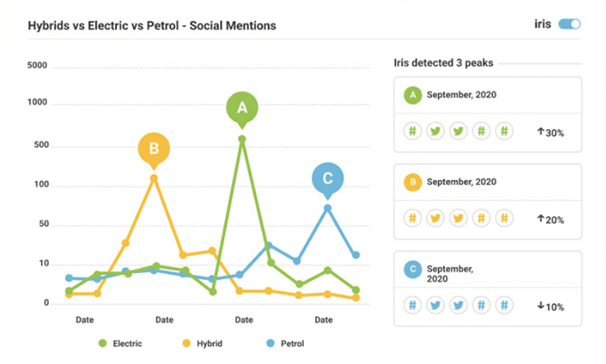Toggle the Petrol series in the legend
The image size is (606, 364).
click(x=284, y=343)
